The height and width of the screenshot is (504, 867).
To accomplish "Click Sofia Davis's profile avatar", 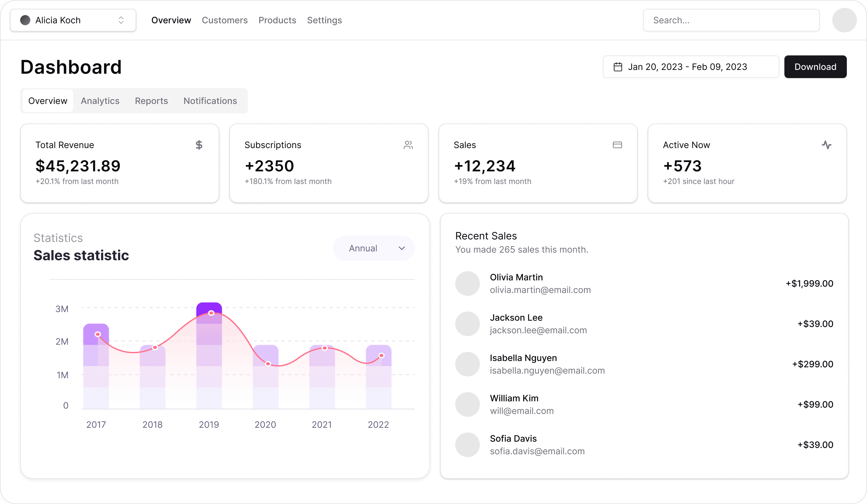I will (467, 444).
